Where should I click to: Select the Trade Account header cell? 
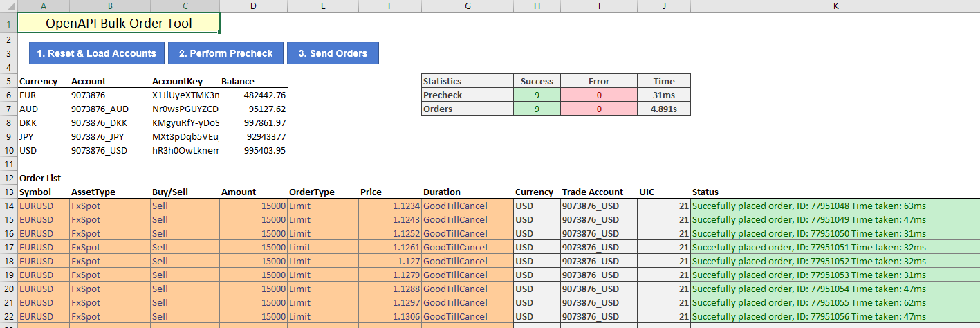[x=598, y=192]
